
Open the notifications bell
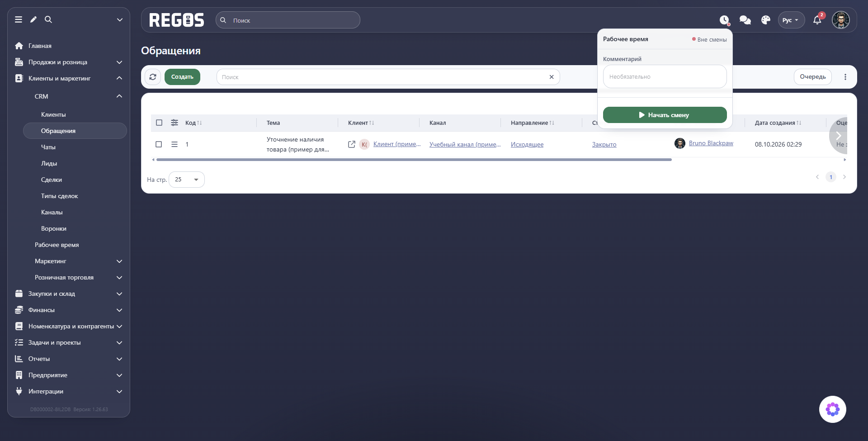pos(817,20)
